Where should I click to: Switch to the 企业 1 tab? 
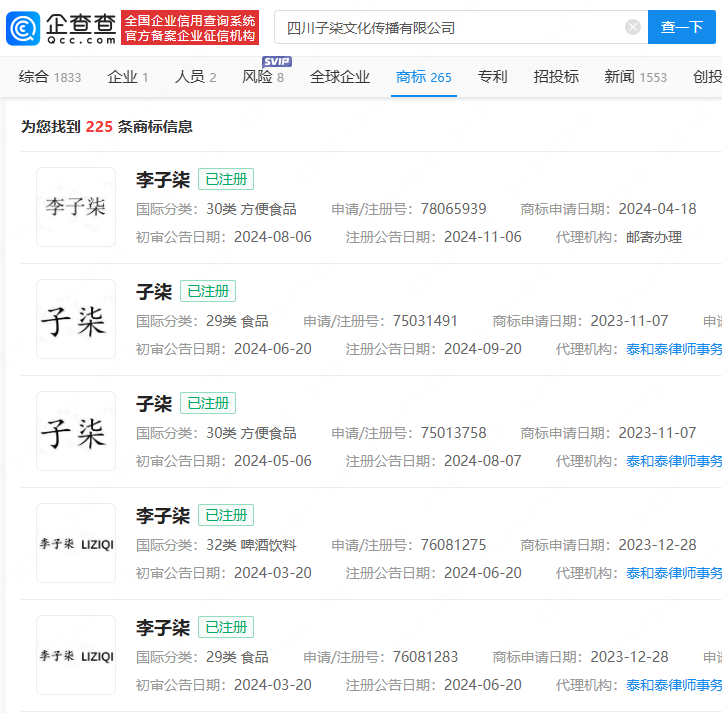click(x=128, y=77)
